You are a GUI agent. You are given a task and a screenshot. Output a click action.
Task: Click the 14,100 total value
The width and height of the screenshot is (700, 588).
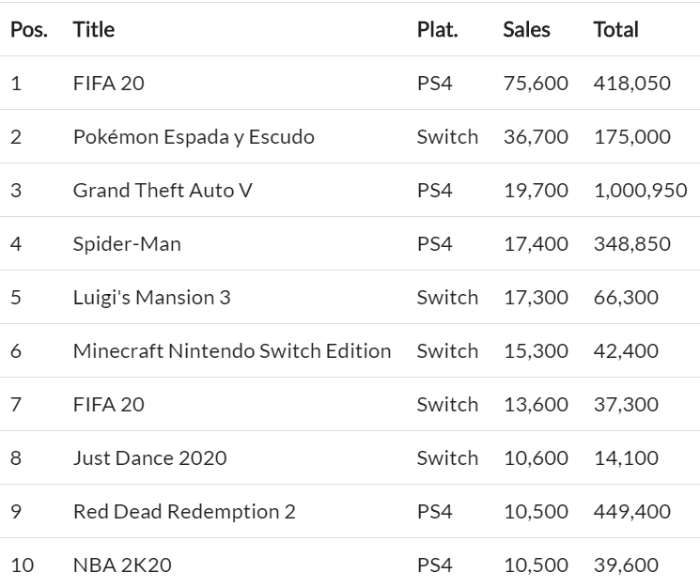click(x=626, y=458)
